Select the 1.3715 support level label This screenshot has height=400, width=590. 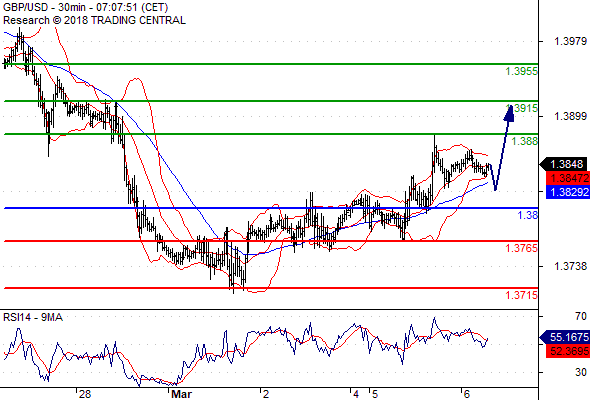click(x=521, y=295)
